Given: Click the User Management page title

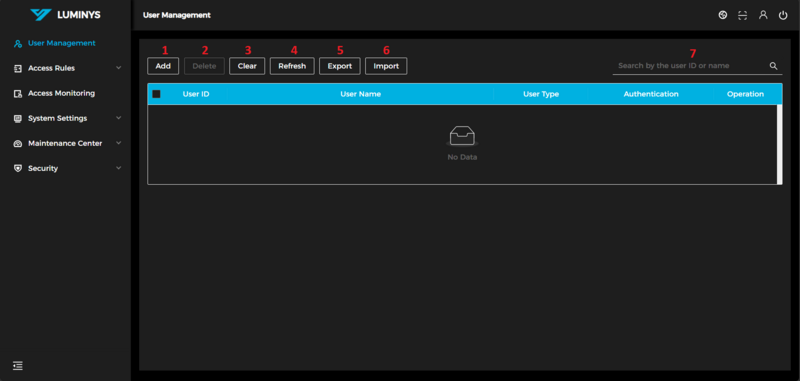Looking at the screenshot, I should pos(177,15).
